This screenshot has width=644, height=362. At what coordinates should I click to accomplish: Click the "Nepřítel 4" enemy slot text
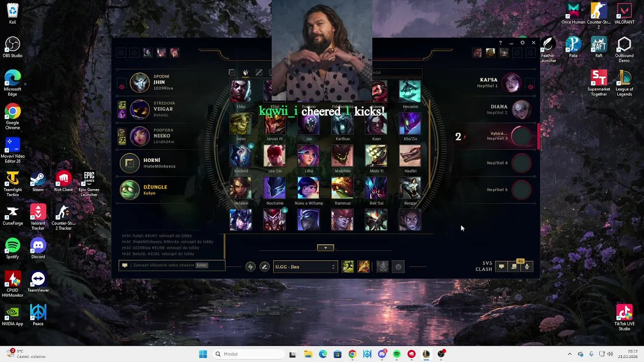pyautogui.click(x=497, y=163)
